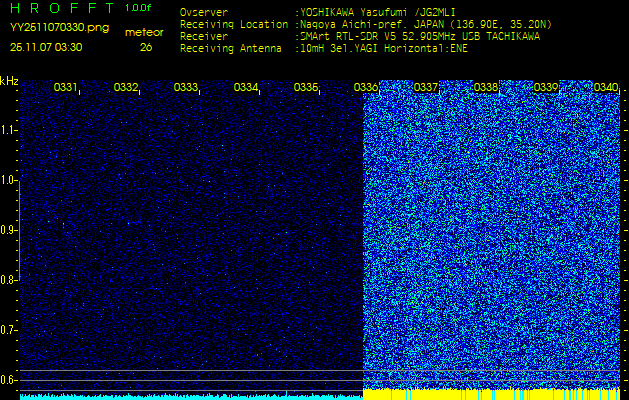Click the 0337 time marker
The width and height of the screenshot is (629, 400).
click(x=426, y=87)
